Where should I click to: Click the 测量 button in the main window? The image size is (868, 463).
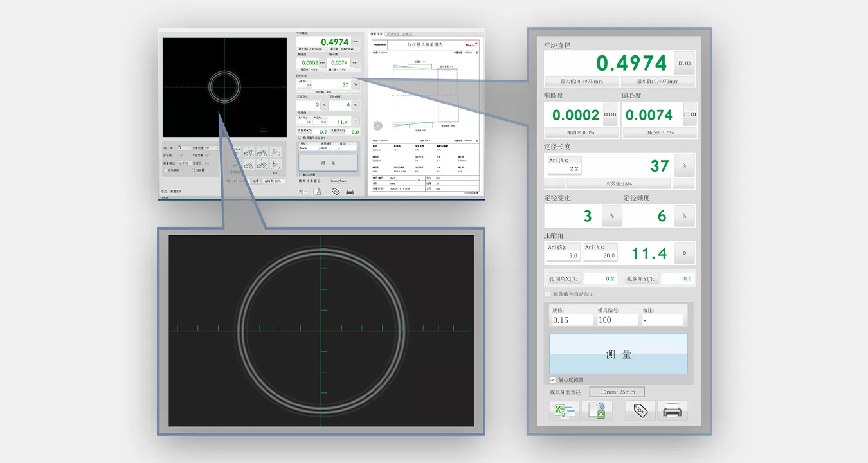[x=328, y=163]
